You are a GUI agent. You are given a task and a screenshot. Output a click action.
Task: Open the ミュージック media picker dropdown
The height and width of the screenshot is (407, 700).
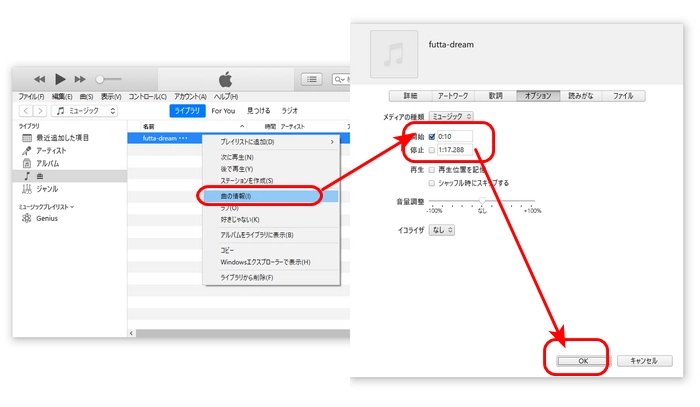click(85, 111)
